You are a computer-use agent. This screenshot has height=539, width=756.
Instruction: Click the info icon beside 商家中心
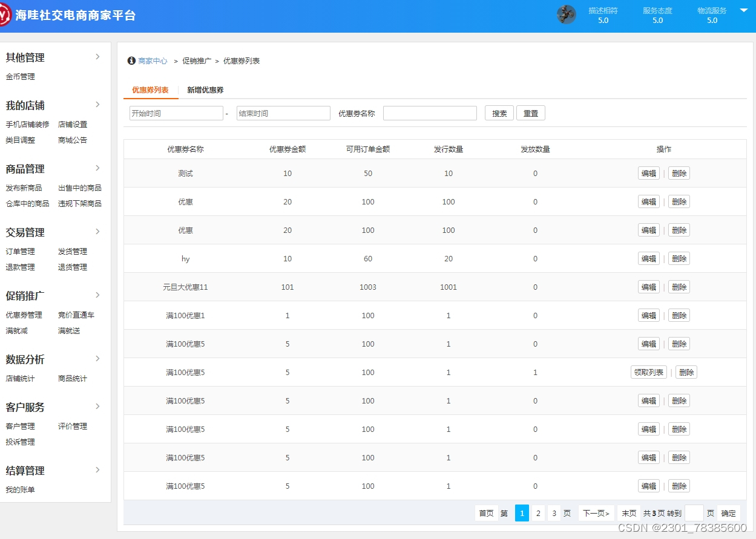pyautogui.click(x=131, y=60)
